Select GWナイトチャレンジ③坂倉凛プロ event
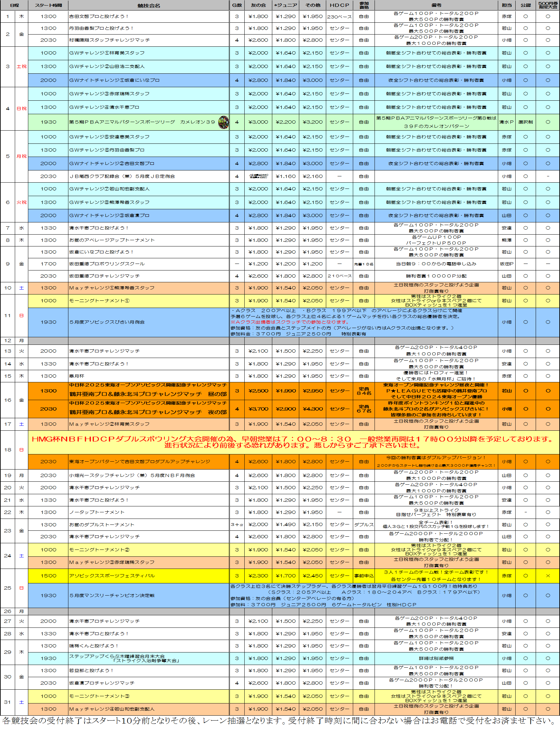This screenshot has height=740, width=560. click(x=109, y=216)
